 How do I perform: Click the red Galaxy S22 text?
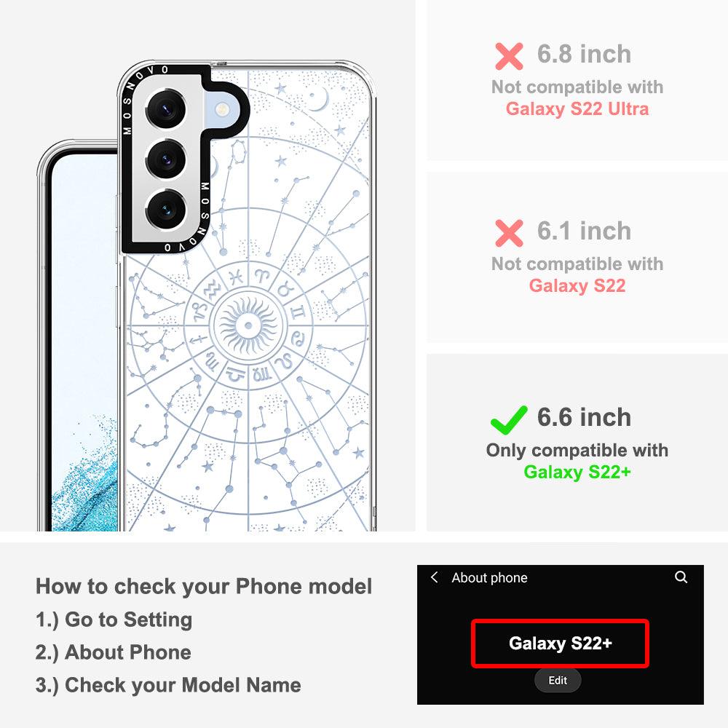point(577,285)
